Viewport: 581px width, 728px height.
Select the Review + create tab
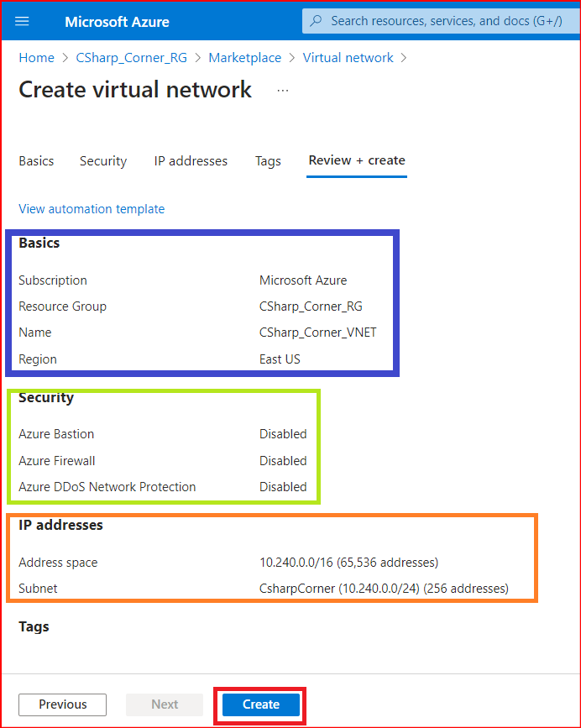357,160
